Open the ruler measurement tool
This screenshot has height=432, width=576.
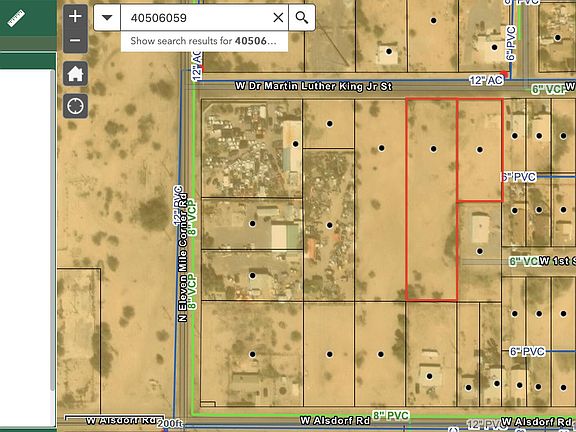tap(17, 18)
